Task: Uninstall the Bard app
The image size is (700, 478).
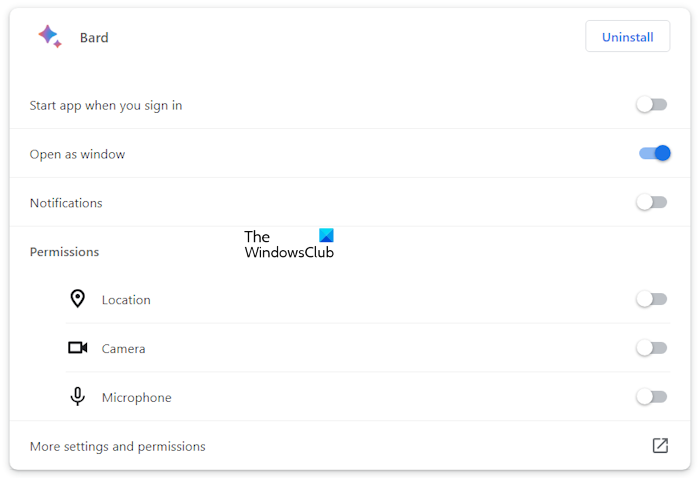Action: (627, 37)
